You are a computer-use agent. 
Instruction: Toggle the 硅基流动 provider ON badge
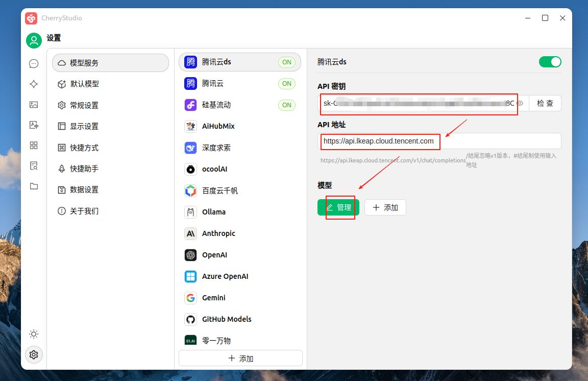[287, 105]
